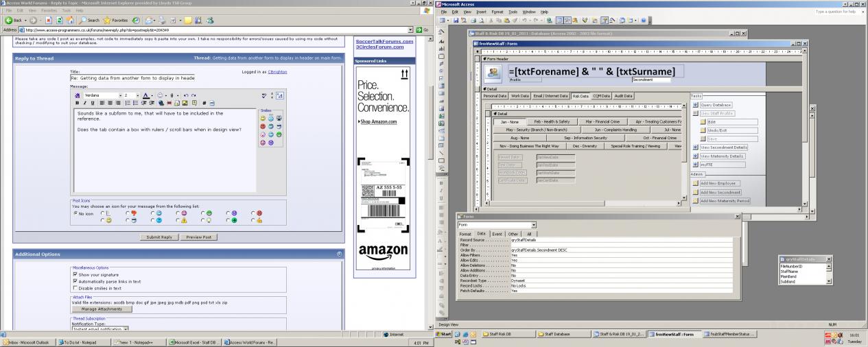Click the IE Refresh toolbar icon
The image size is (868, 347).
pyautogui.click(x=59, y=21)
